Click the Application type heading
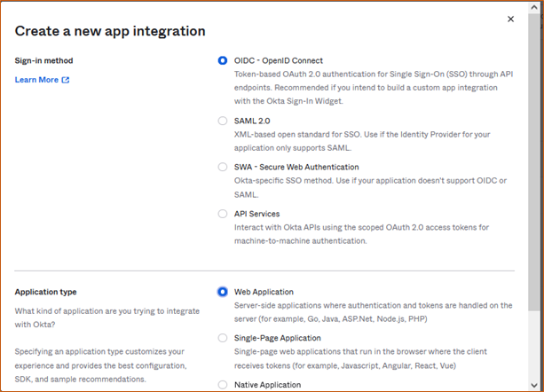The image size is (544, 392). 45,292
